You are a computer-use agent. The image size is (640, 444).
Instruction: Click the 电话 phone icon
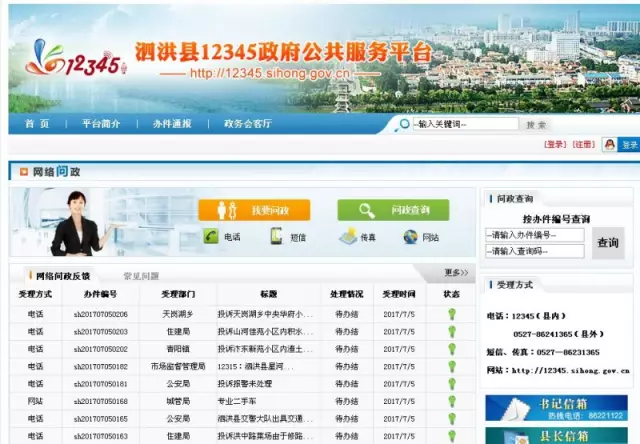coord(211,237)
